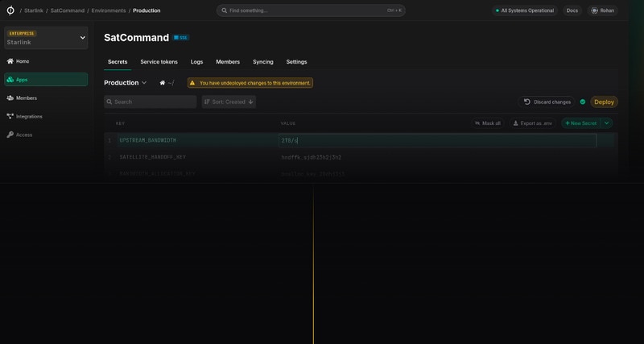
Task: Open the Settings tab
Action: 296,62
